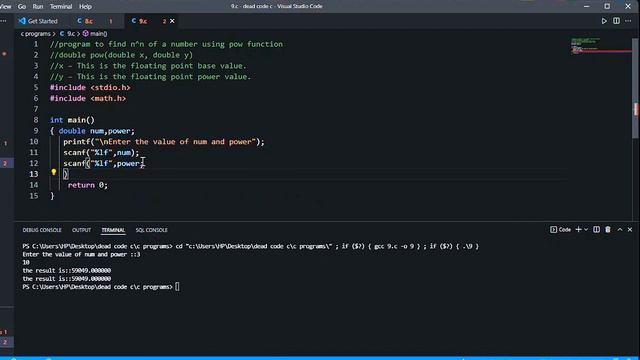The height and width of the screenshot is (360, 640).
Task: Click the comment about pow function
Action: click(x=167, y=44)
